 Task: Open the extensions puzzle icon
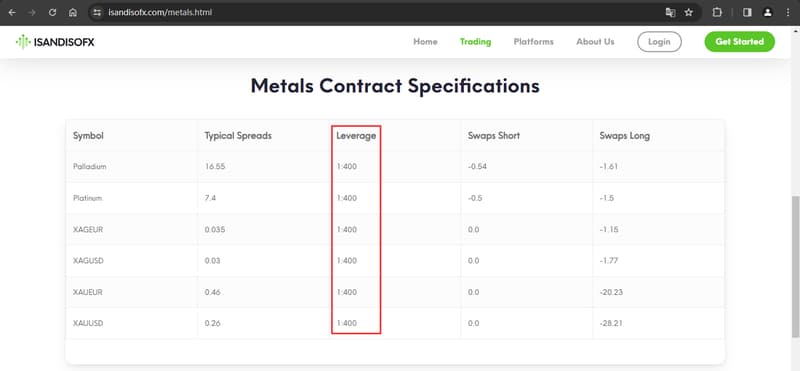pos(717,12)
